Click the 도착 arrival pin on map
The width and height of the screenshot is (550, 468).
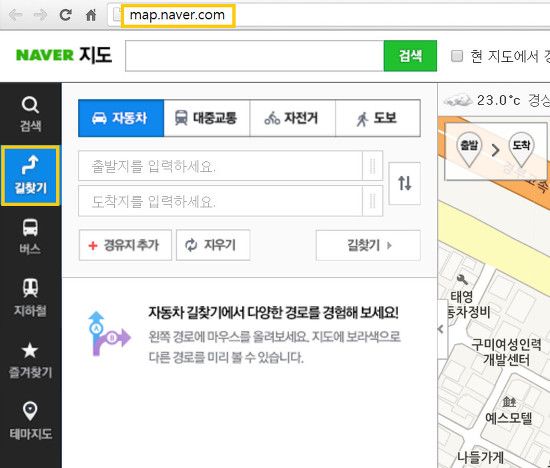pos(521,149)
